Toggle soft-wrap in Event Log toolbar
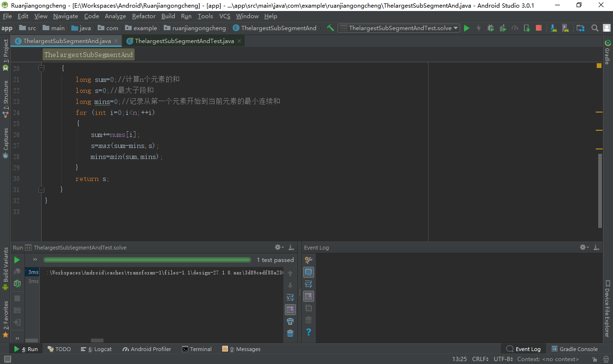The image size is (613, 364). pos(308,284)
